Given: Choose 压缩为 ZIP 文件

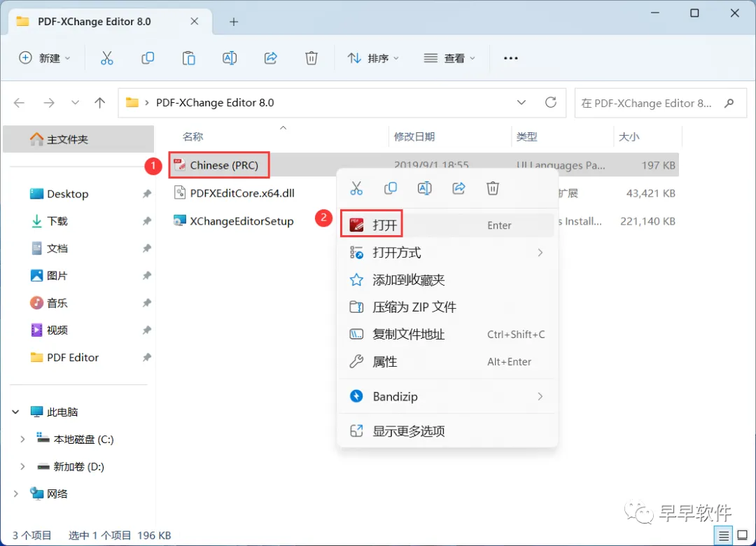Looking at the screenshot, I should click(x=447, y=307).
